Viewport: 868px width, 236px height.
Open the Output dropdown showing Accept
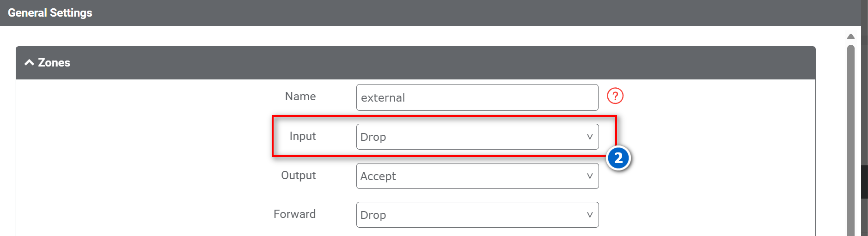[x=477, y=176]
